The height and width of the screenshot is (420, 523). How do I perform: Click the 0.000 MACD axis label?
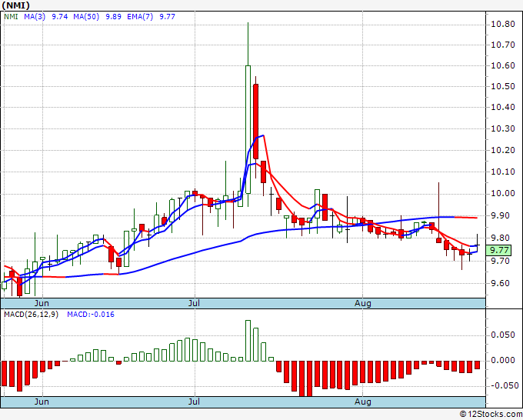click(503, 360)
